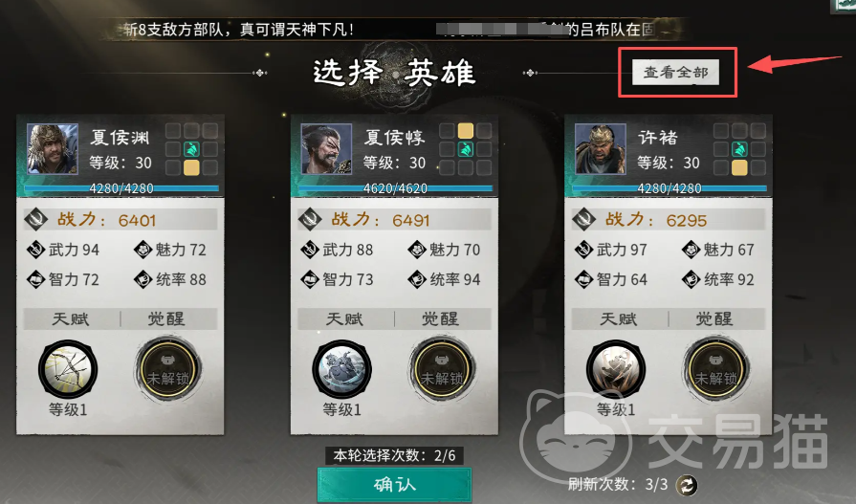This screenshot has width=856, height=504.
Task: Confirm selection with the 确认 button
Action: (394, 485)
